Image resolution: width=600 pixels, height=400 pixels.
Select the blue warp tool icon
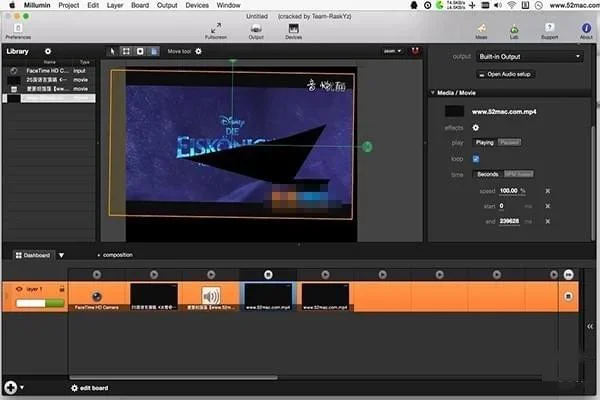(x=154, y=51)
